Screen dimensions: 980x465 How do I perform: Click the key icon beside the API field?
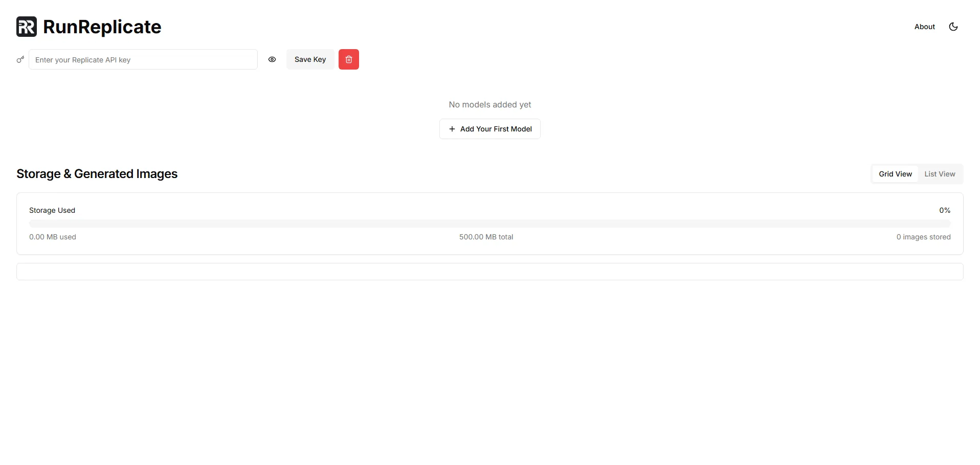coord(20,60)
